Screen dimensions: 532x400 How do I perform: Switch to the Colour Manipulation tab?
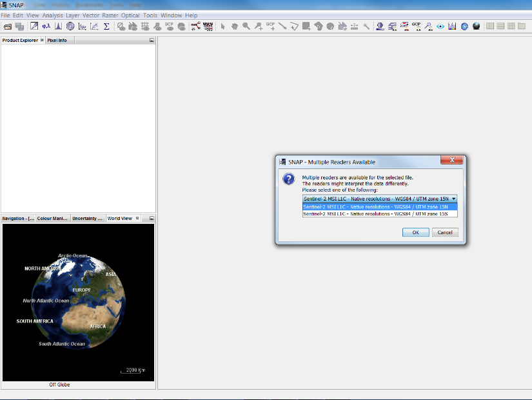pos(52,218)
